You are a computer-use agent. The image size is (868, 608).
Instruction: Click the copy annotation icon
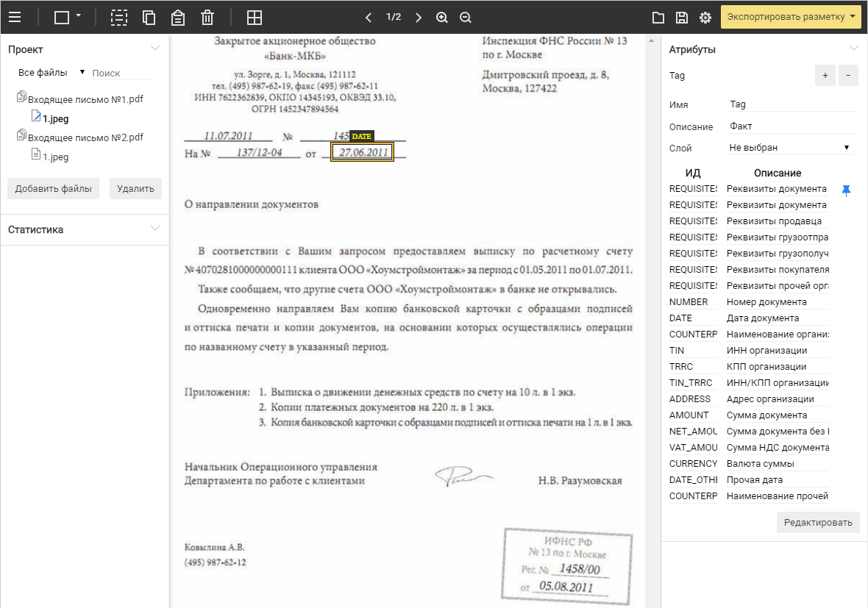click(x=149, y=17)
